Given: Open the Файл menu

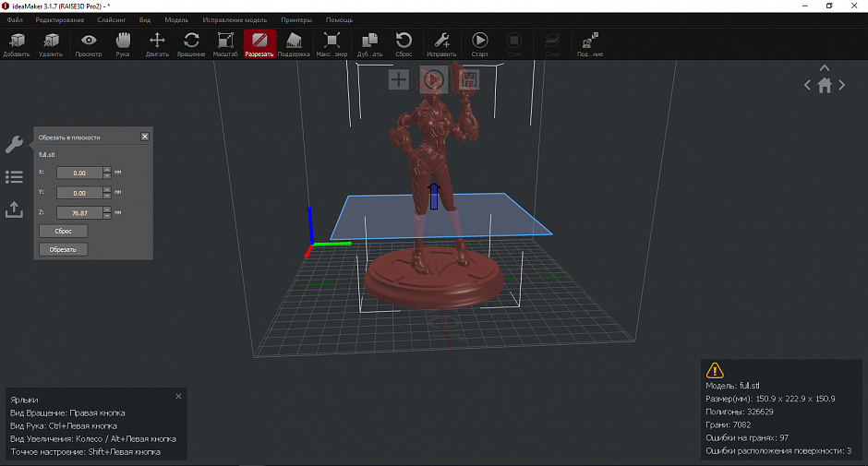Looking at the screenshot, I should pyautogui.click(x=15, y=20).
